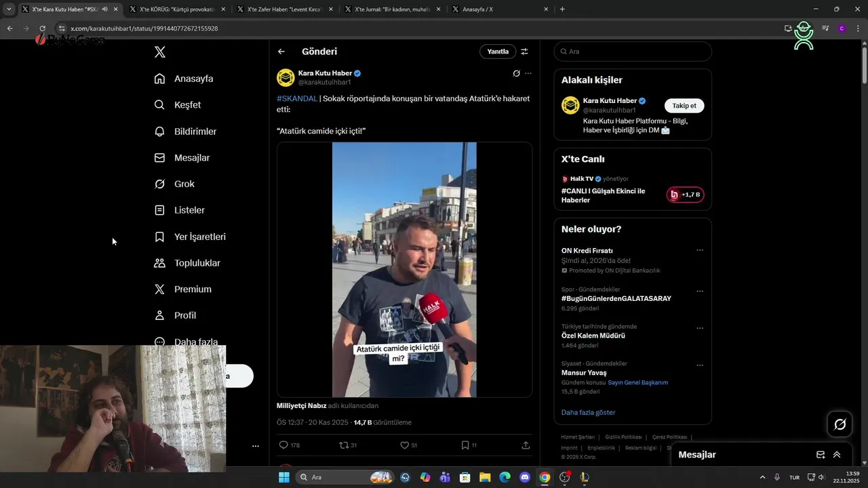This screenshot has height=488, width=868.
Task: Click Takip et for Kara Kutu Haber
Action: pos(684,106)
